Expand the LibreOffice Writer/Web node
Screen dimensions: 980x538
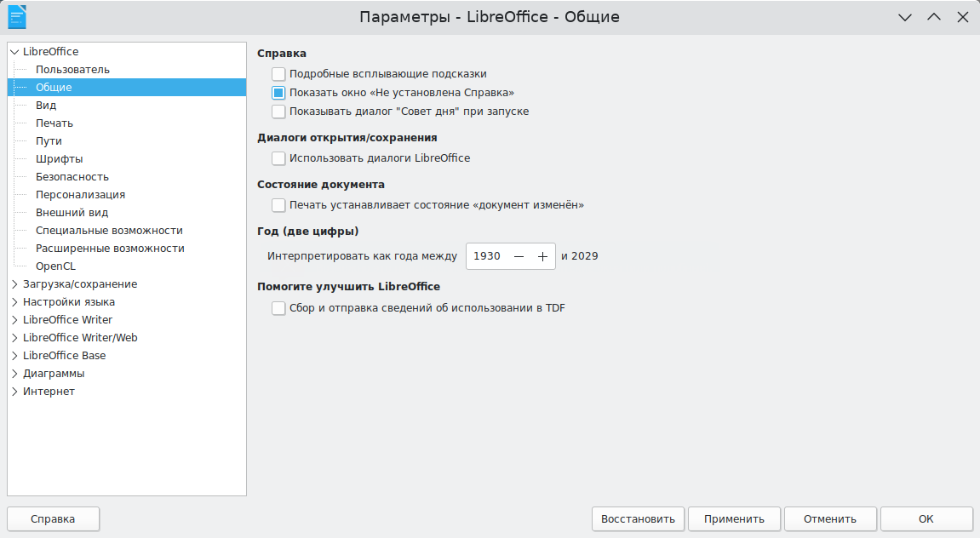14,338
